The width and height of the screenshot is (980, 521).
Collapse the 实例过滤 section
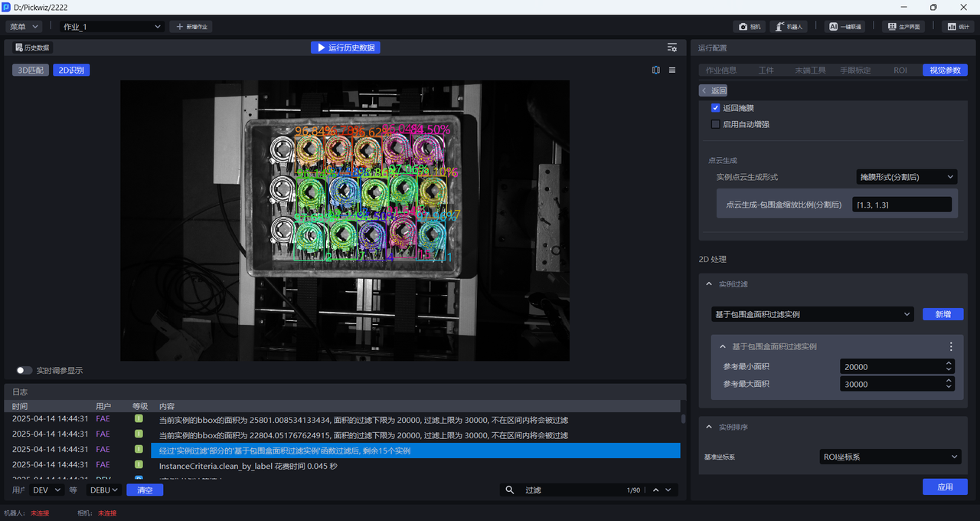pos(708,284)
